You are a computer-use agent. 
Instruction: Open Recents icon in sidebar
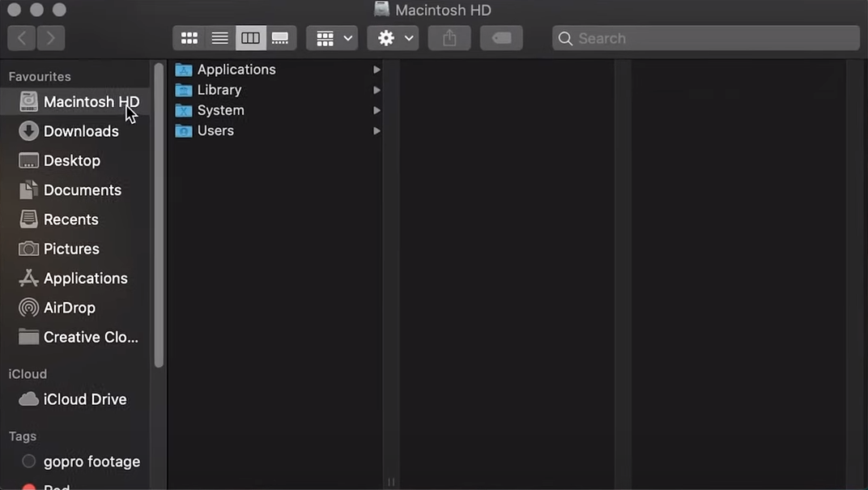pyautogui.click(x=28, y=219)
